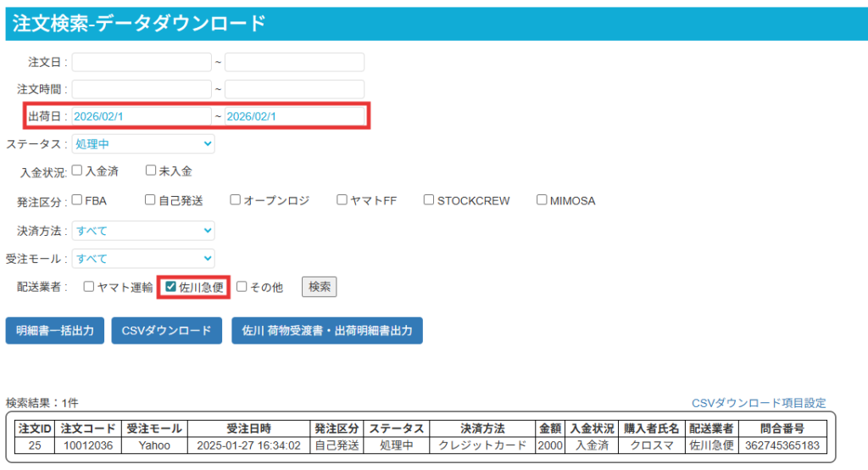Click the blue CSVダウンロード button
The width and height of the screenshot is (868, 470).
click(x=166, y=330)
